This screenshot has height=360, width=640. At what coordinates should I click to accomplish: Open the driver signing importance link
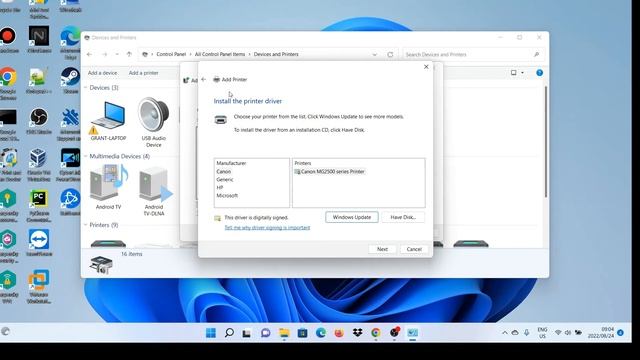[267, 227]
